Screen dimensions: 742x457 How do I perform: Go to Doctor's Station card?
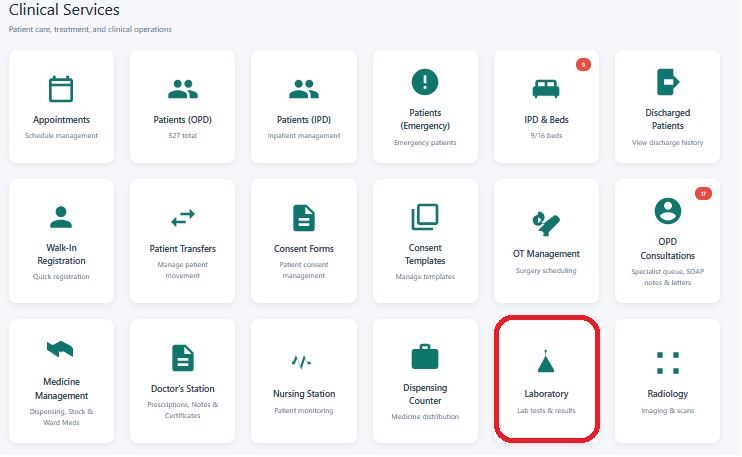(183, 381)
